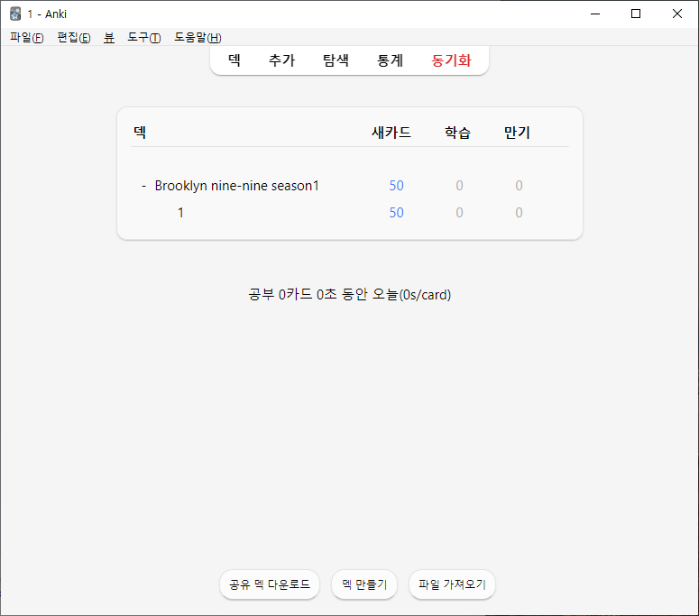Screen dimensions: 699x616
Task: Open the Brooklyn nine-nine season1 deck
Action: tap(236, 186)
